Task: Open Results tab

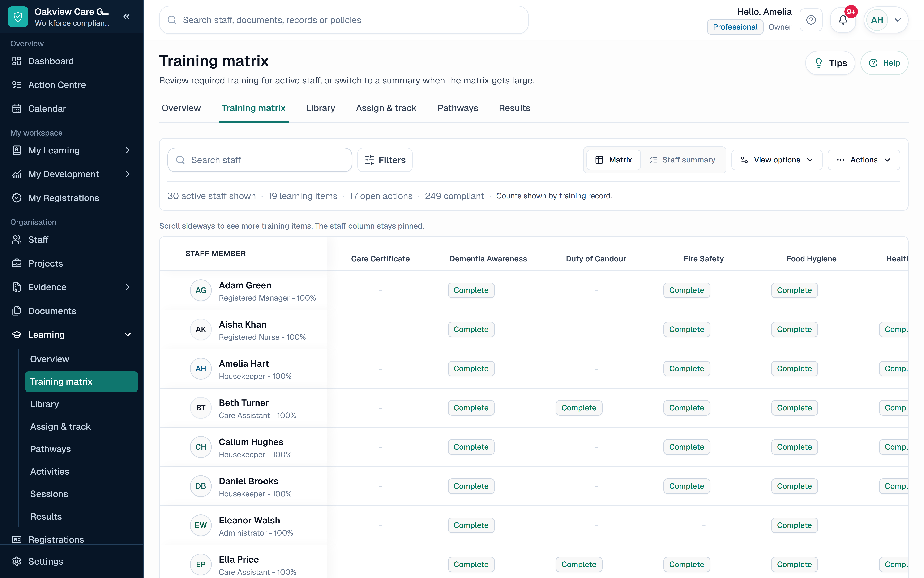Action: point(514,108)
